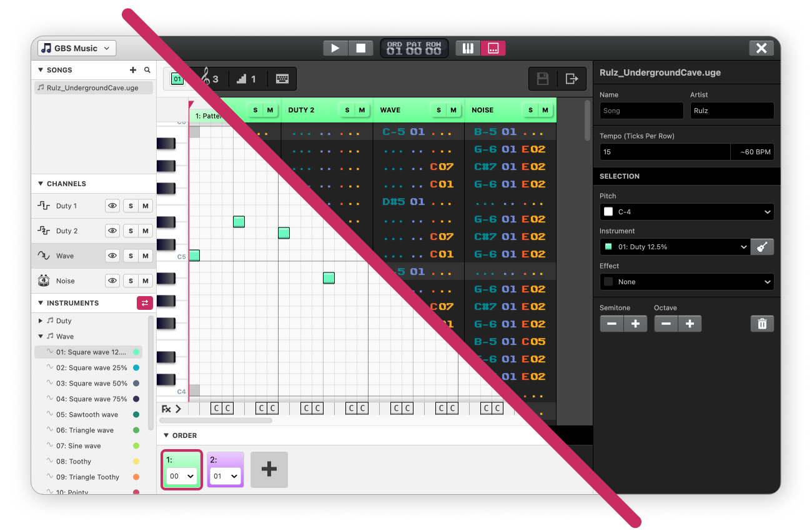This screenshot has height=531, width=812.
Task: Click the search songs magnifier icon
Action: 147,71
